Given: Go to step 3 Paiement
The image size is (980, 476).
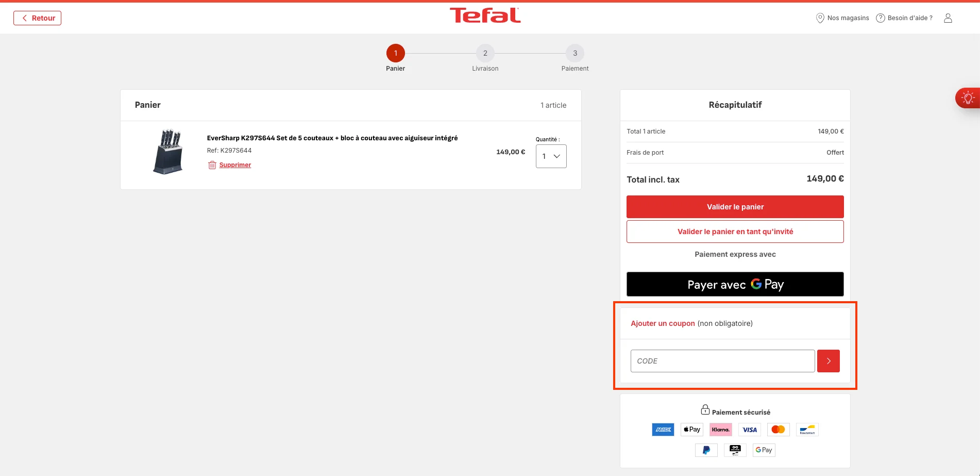Looking at the screenshot, I should click(x=575, y=53).
